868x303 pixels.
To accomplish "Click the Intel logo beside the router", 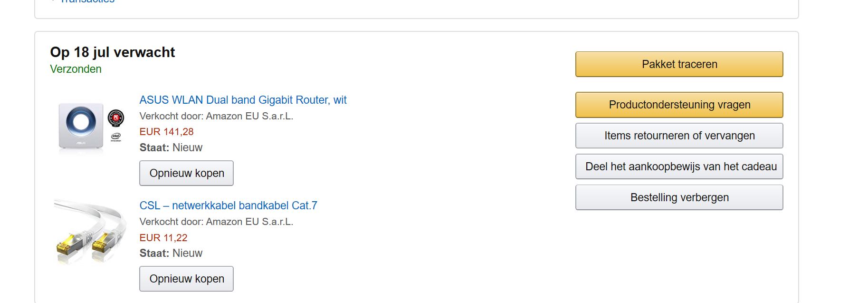I will (116, 137).
